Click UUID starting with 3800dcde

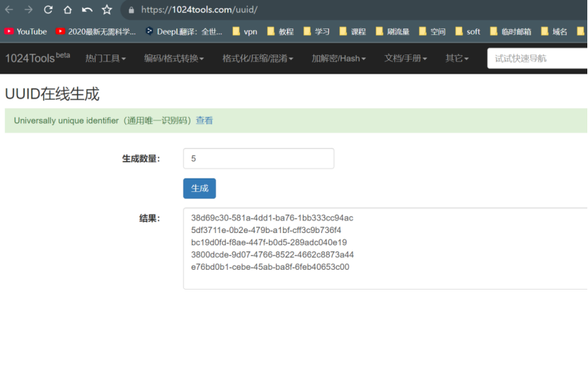pos(272,254)
